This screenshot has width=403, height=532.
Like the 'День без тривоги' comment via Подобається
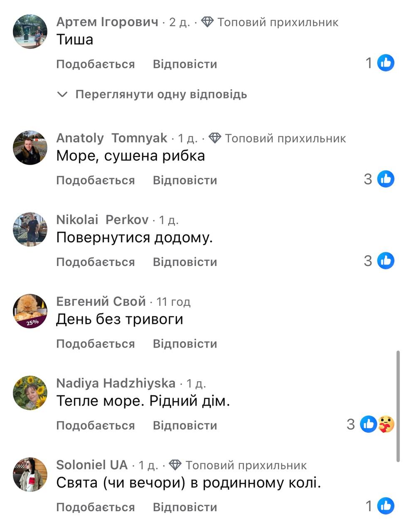[x=96, y=344]
